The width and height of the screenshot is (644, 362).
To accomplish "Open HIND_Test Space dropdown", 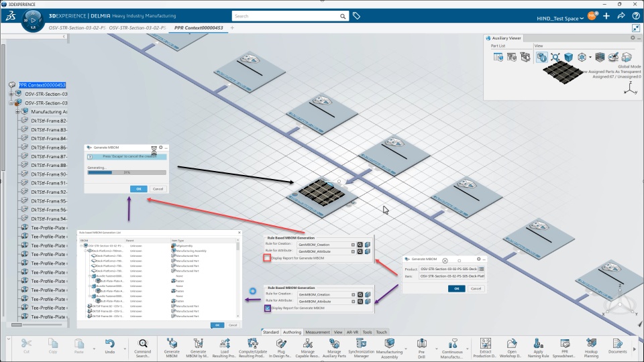I will pos(560,19).
